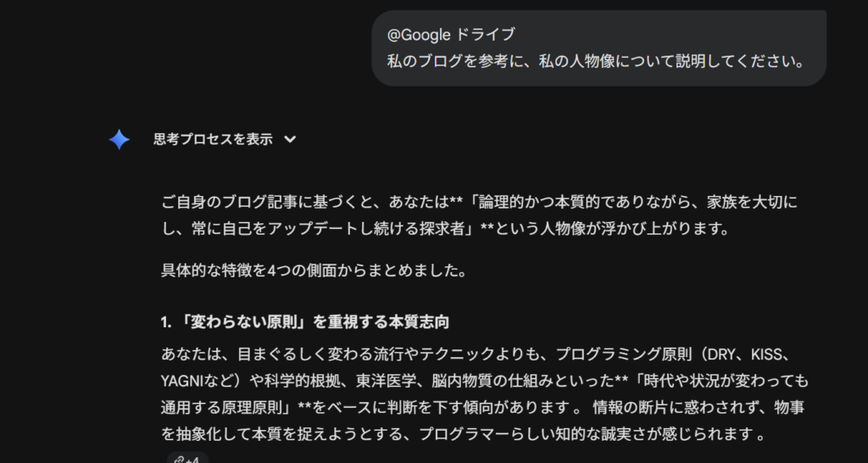The height and width of the screenshot is (463, 868).
Task: Expand the thinking process chevron
Action: click(x=290, y=140)
